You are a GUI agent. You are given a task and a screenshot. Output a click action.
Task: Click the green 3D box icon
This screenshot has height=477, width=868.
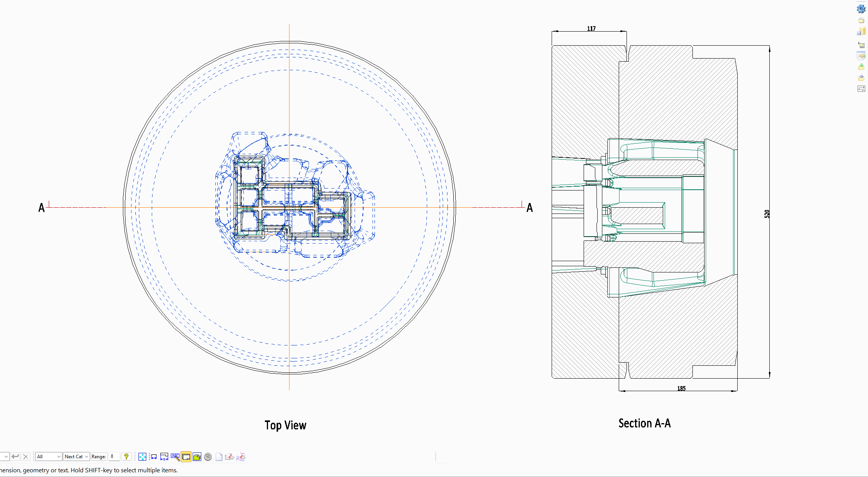(x=197, y=457)
